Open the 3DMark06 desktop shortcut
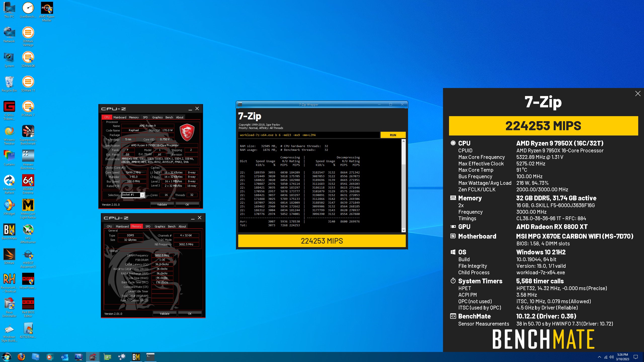 28,59
